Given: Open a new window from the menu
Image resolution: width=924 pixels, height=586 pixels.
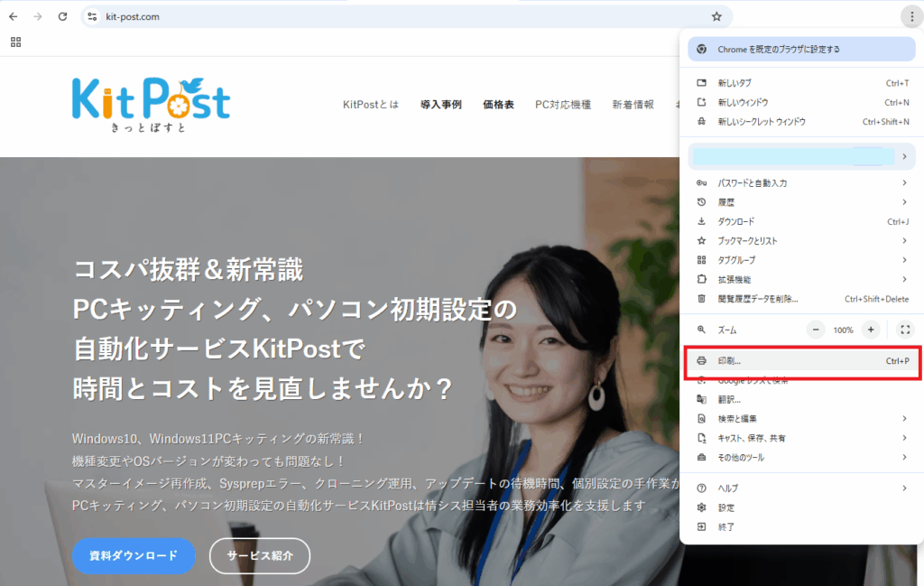Looking at the screenshot, I should (801, 103).
